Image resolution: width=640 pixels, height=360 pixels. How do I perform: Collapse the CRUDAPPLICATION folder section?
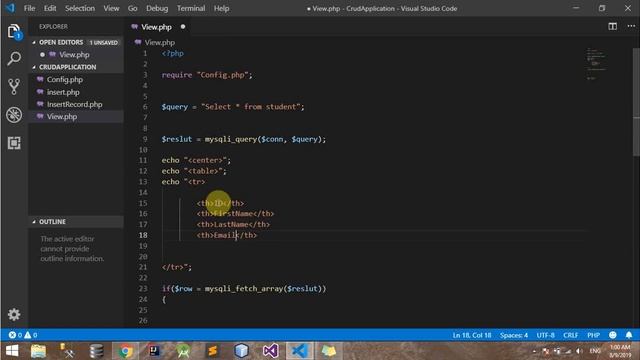pyautogui.click(x=34, y=67)
